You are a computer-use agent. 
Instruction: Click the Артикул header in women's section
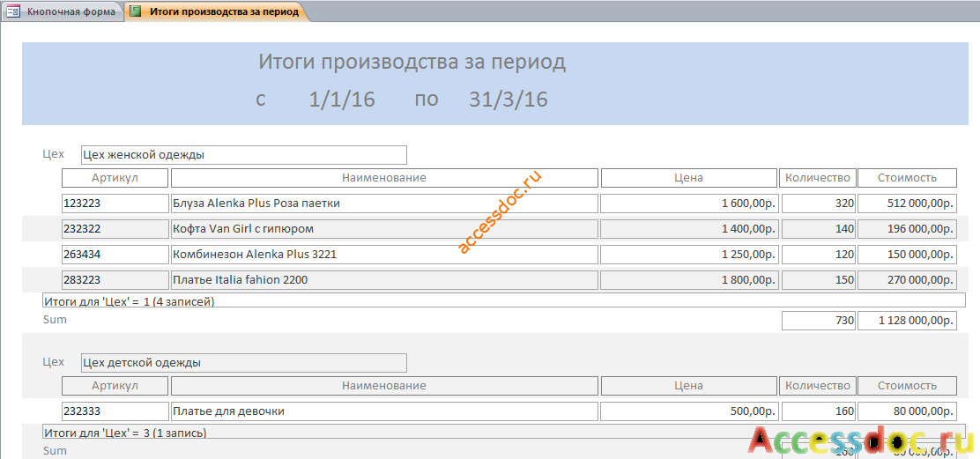pos(115,178)
